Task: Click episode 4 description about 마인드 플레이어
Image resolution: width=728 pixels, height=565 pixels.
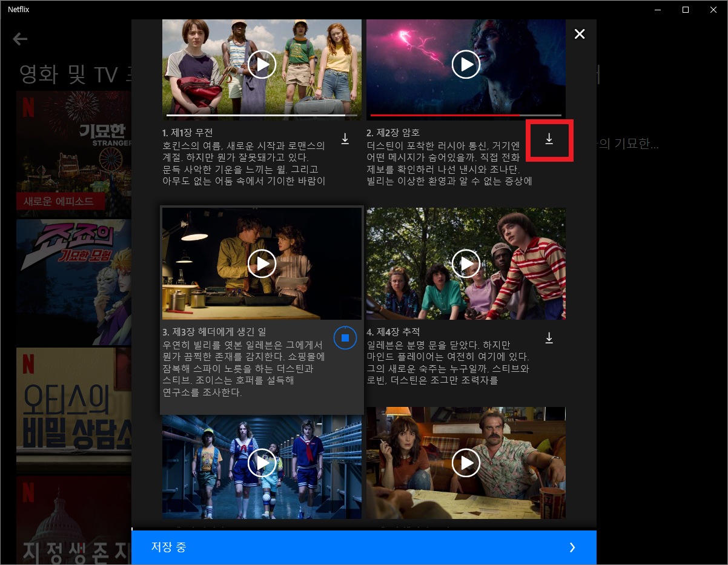Action: point(449,362)
